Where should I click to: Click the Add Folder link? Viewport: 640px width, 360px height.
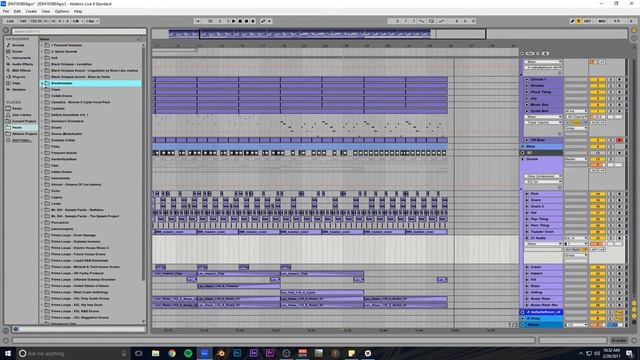(x=21, y=140)
